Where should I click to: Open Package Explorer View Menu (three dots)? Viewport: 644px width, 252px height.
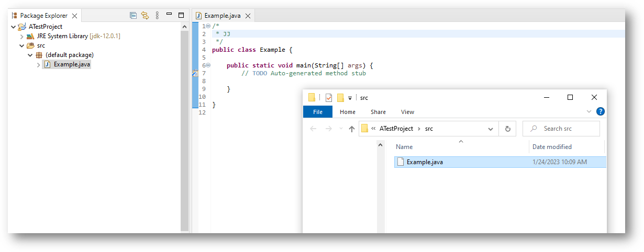157,16
